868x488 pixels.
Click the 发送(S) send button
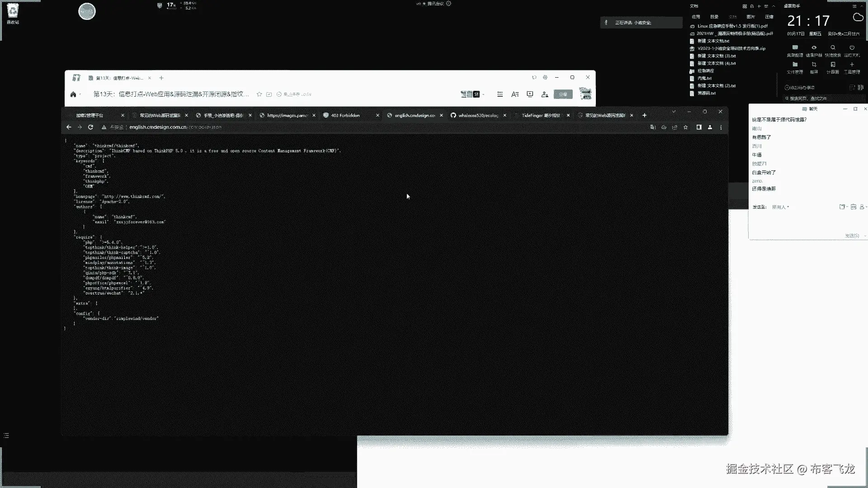pyautogui.click(x=852, y=236)
